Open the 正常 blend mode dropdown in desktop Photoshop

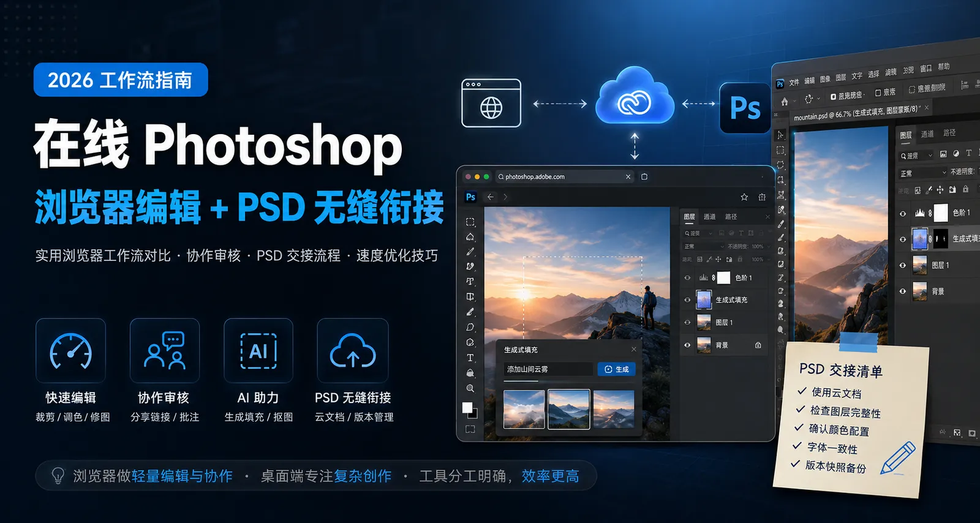[x=923, y=173]
